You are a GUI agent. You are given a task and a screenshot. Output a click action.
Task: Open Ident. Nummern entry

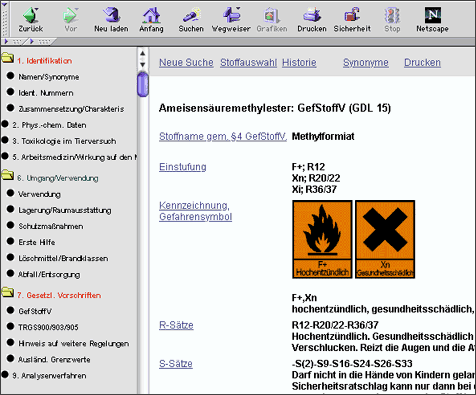[46, 93]
